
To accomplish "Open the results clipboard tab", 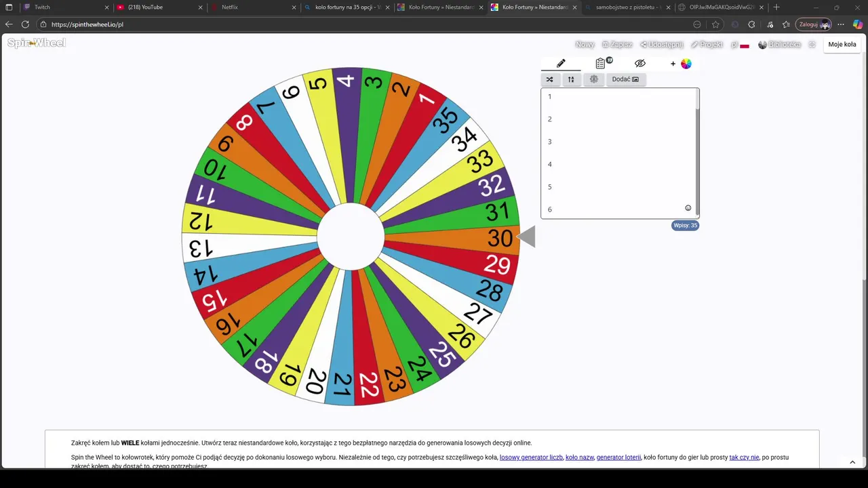I will 601,63.
